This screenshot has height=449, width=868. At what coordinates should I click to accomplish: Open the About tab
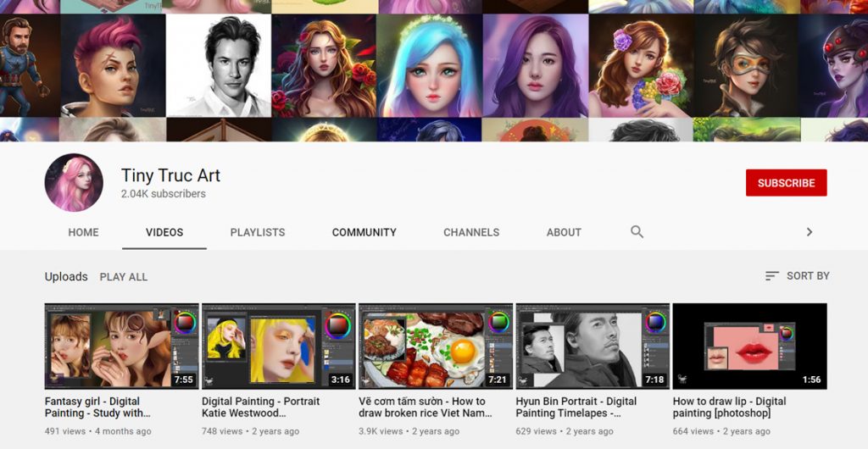(564, 232)
